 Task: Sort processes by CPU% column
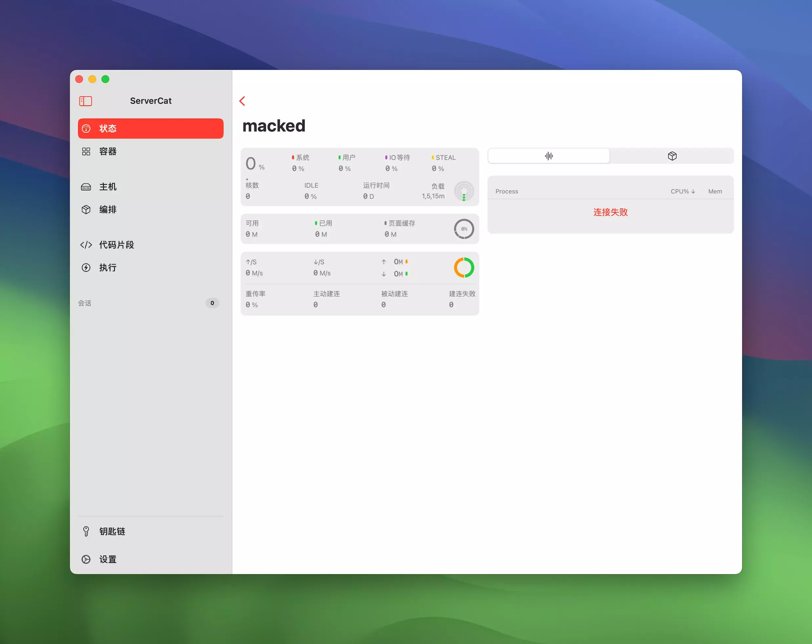682,191
